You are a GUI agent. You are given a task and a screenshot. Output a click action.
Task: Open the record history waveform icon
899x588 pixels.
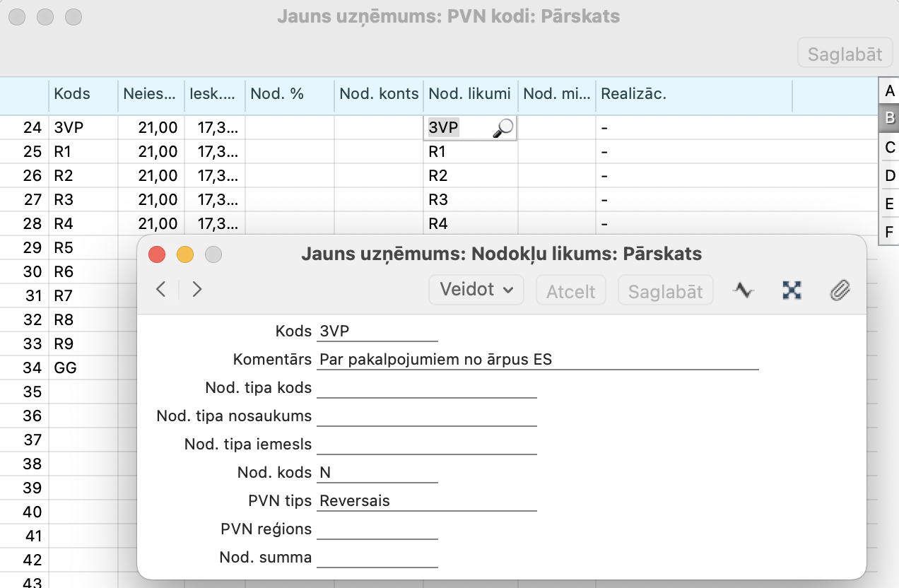[744, 290]
